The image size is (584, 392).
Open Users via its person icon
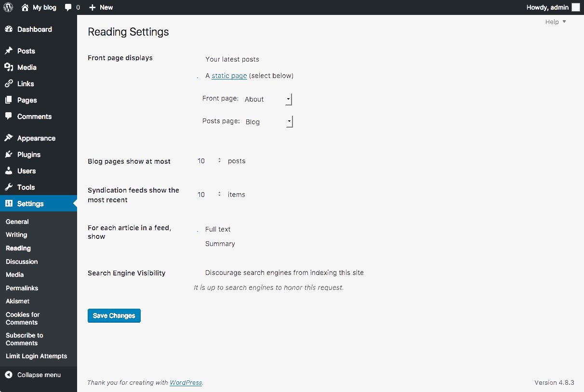click(x=9, y=171)
